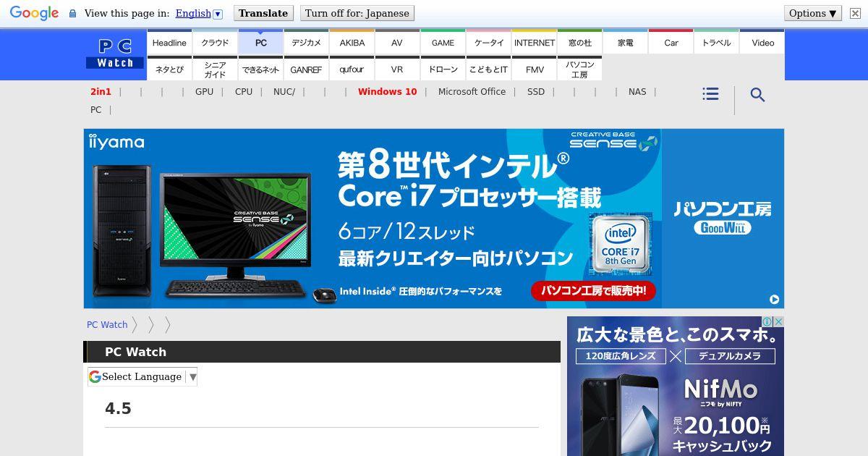Open the できるネット tab
Image resolution: width=868 pixels, height=456 pixels.
260,69
